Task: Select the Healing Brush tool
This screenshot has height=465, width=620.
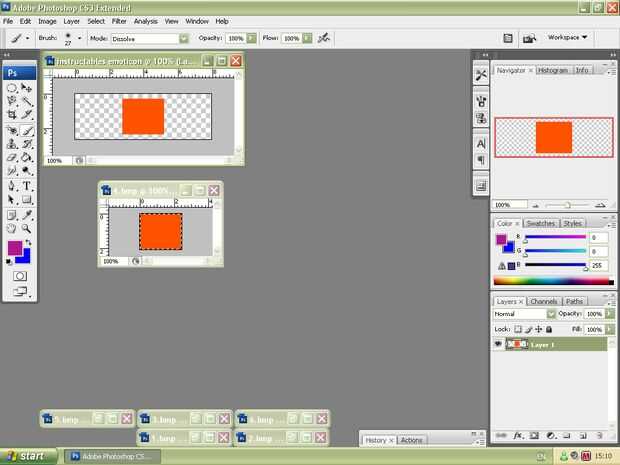Action: click(11, 130)
